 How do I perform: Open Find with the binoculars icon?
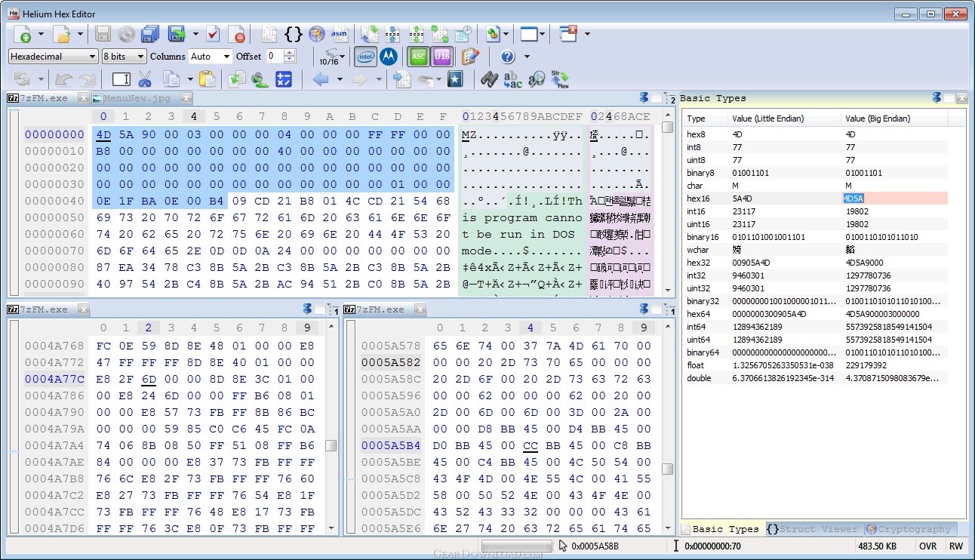488,79
